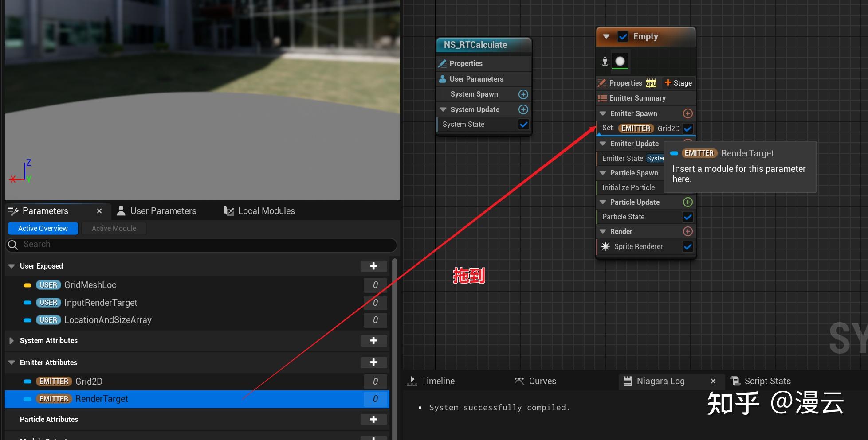Click the Properties icon on NS_RTCalculate node

[442, 63]
